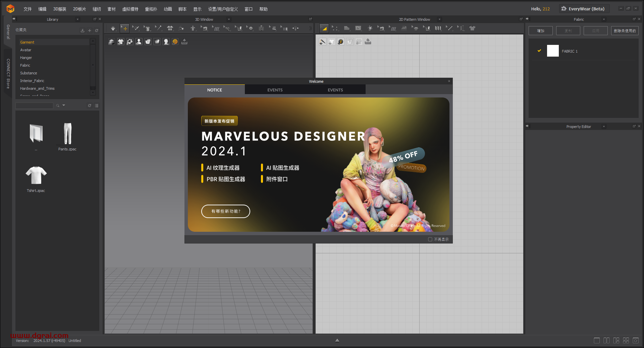Screen dimensions: 644x348
Task: Click the T-shirt icon in 2D toolbar
Action: coord(472,28)
